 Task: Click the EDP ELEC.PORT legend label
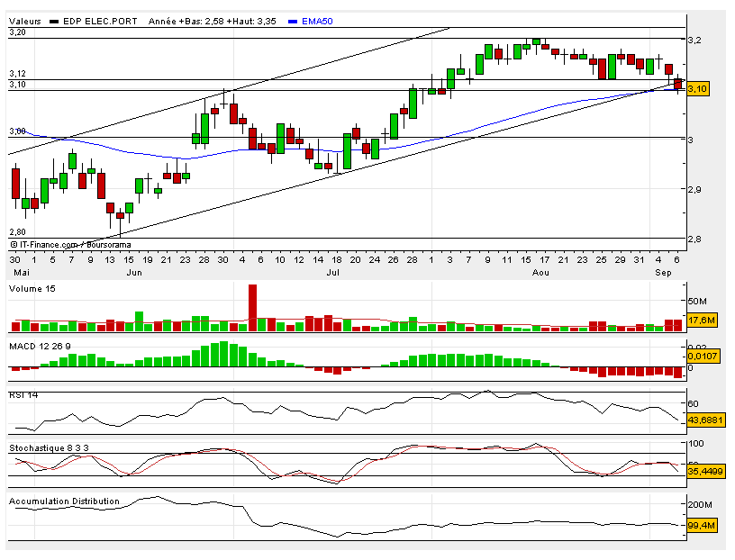(x=100, y=21)
